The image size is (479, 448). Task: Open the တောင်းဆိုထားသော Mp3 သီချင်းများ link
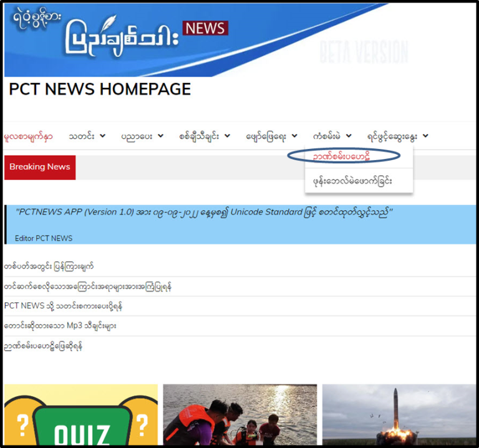pyautogui.click(x=60, y=326)
